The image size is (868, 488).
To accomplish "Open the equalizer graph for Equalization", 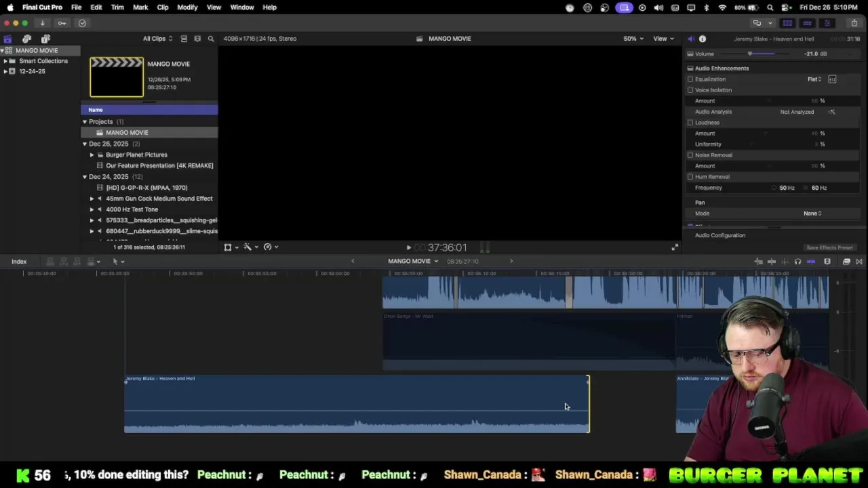I will coord(832,79).
